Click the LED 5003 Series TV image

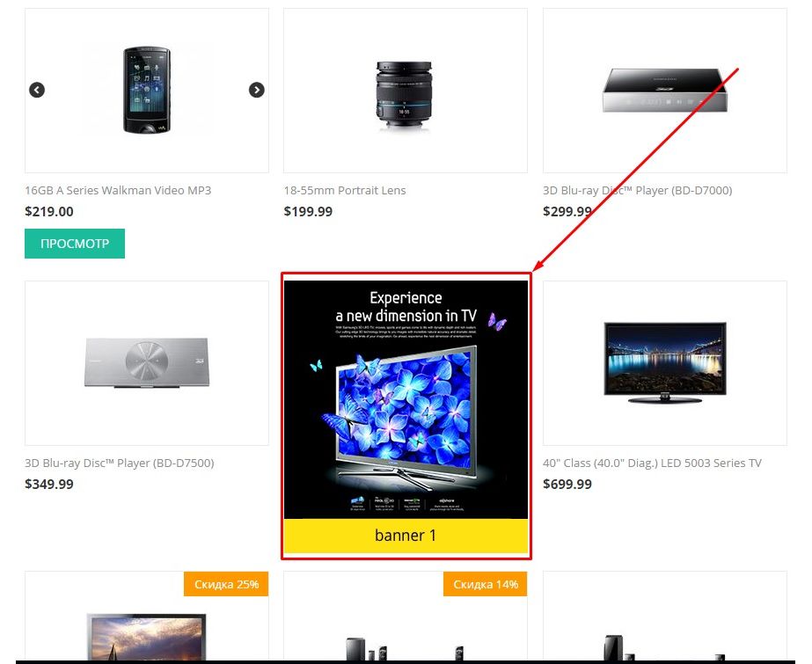pos(665,363)
